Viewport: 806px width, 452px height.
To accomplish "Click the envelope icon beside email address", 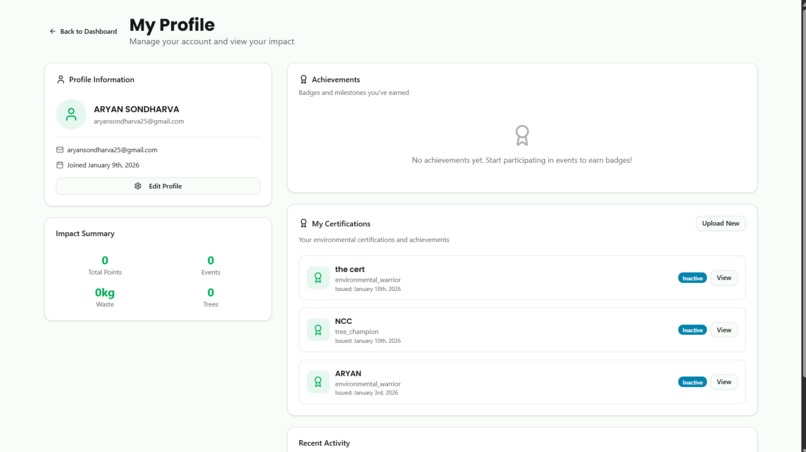I will [x=60, y=150].
